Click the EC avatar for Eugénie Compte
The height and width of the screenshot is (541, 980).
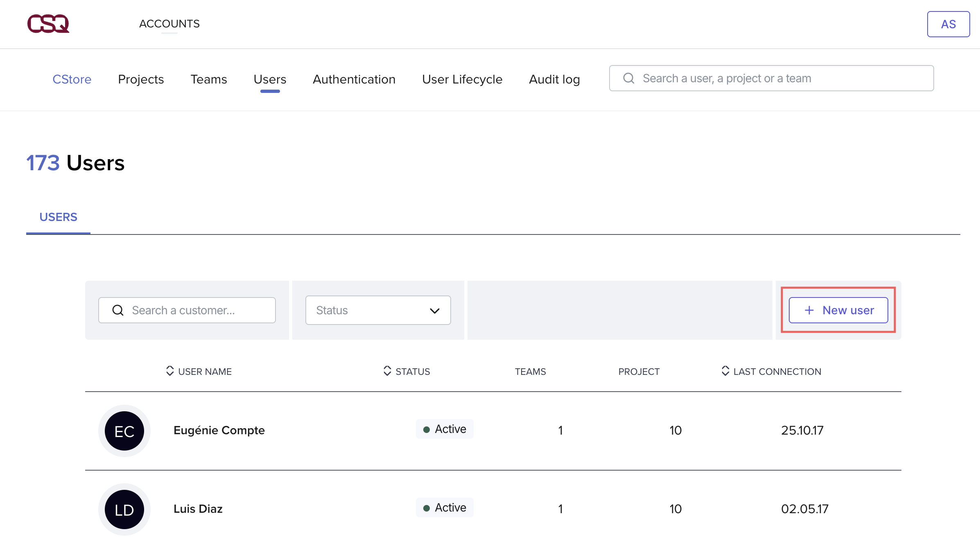click(124, 431)
